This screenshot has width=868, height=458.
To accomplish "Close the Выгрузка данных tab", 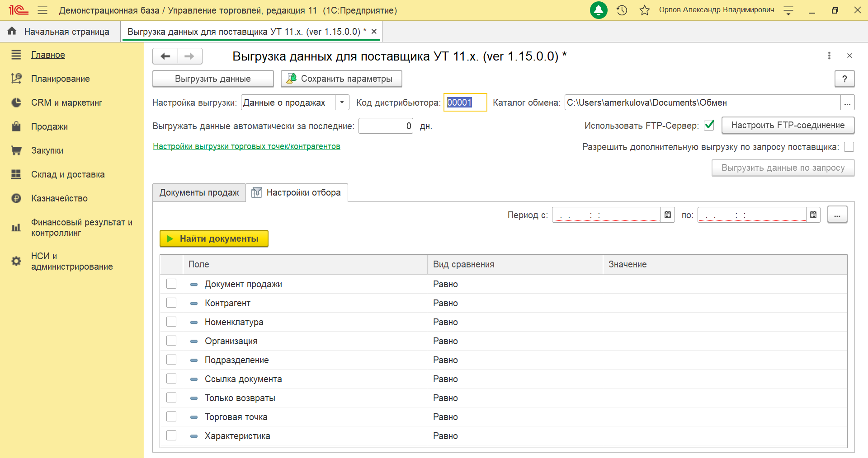I will click(374, 32).
